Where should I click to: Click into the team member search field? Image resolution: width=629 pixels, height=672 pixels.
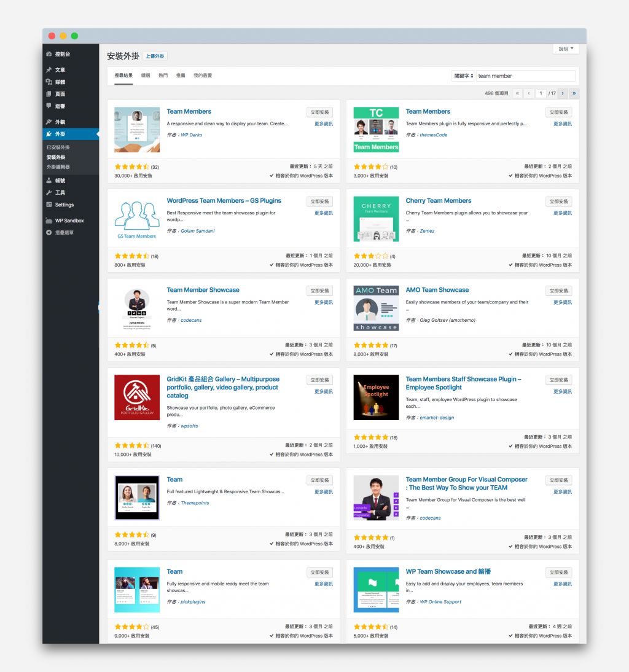(x=525, y=76)
